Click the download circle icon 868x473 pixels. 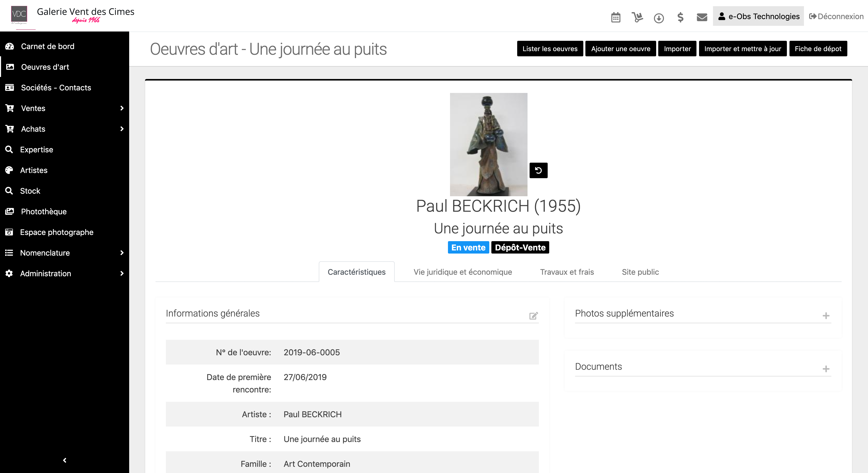pos(659,18)
